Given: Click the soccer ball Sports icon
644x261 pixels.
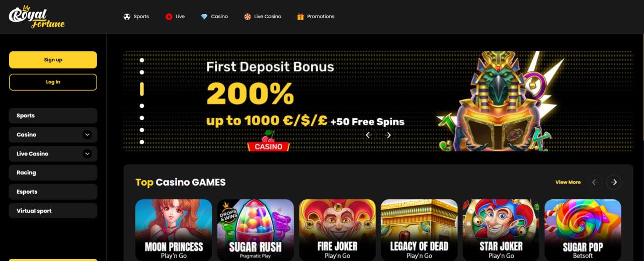Looking at the screenshot, I should tap(127, 17).
